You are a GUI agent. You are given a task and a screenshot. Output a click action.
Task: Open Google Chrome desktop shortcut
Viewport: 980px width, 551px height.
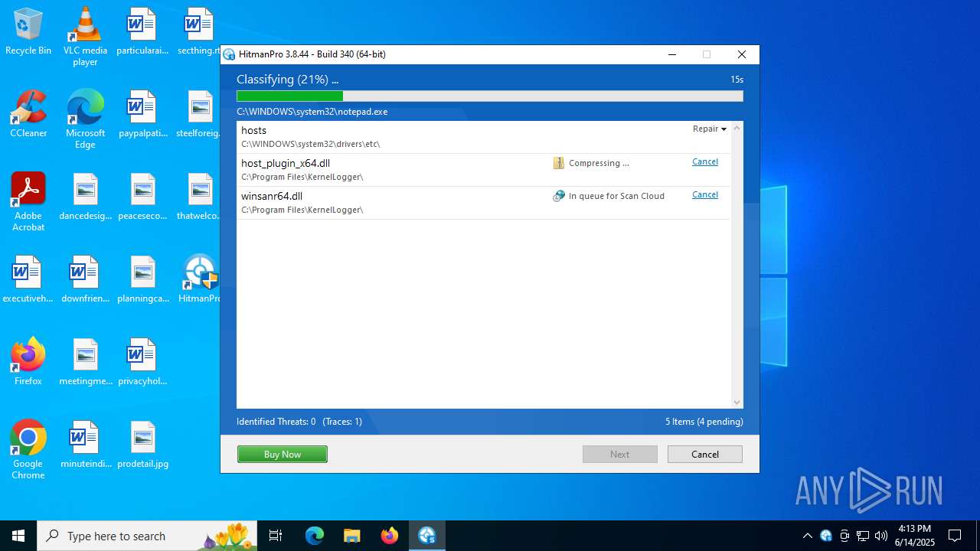pos(28,450)
